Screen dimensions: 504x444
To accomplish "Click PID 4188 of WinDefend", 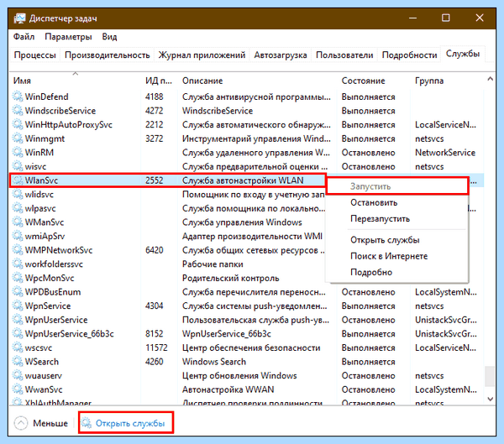I will point(155,97).
